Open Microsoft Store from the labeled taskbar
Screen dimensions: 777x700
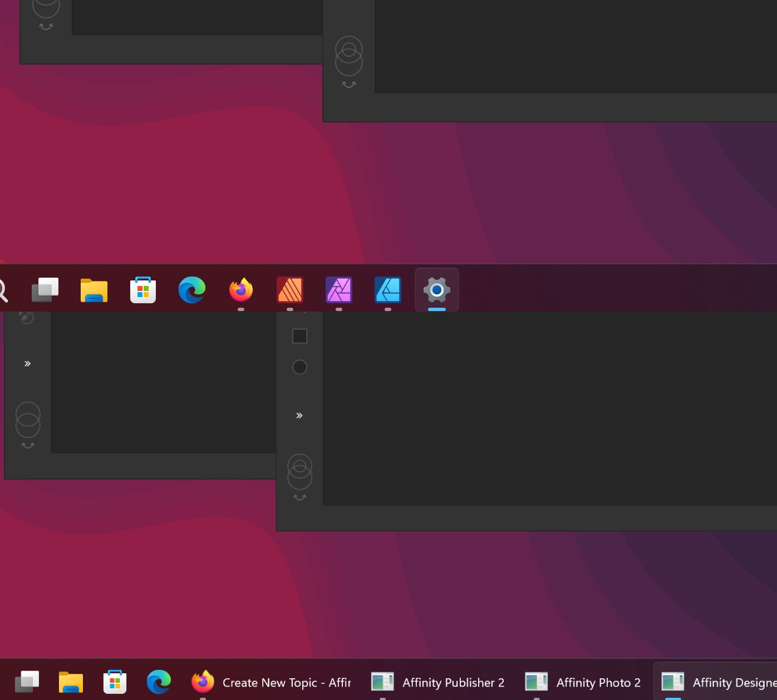[x=115, y=682]
